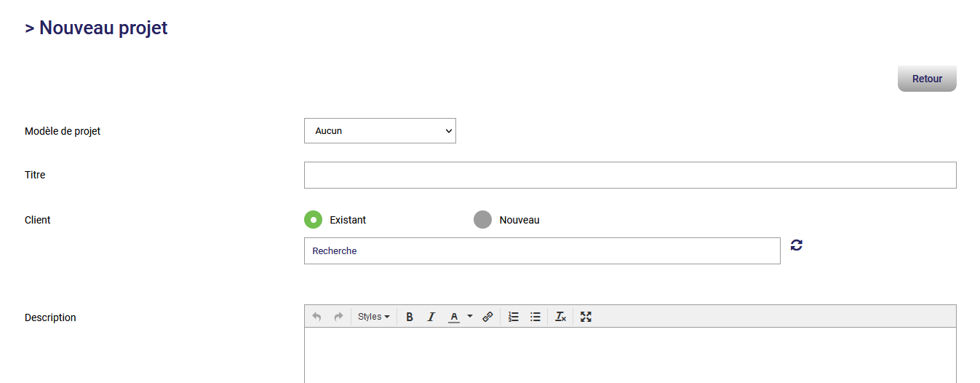Refresh the client list with reload icon
The image size is (980, 383).
(x=797, y=245)
